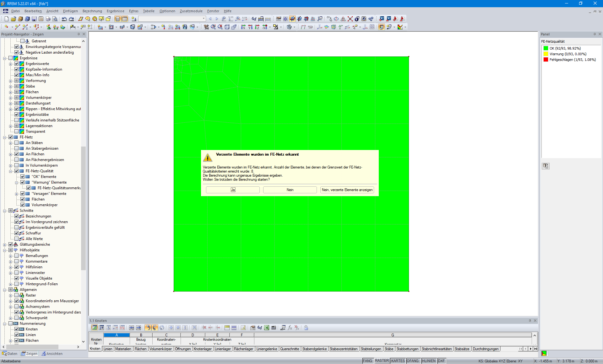Click the formula fx icon in table toolbar
Image resolution: width=603 pixels, height=364 pixels.
[290, 328]
